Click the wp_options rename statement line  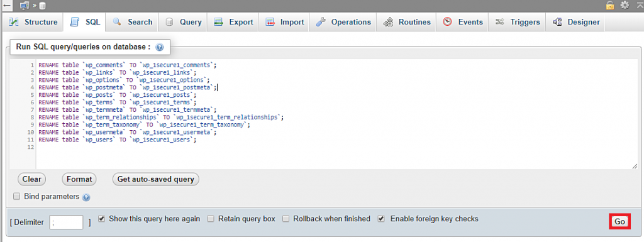(124, 80)
